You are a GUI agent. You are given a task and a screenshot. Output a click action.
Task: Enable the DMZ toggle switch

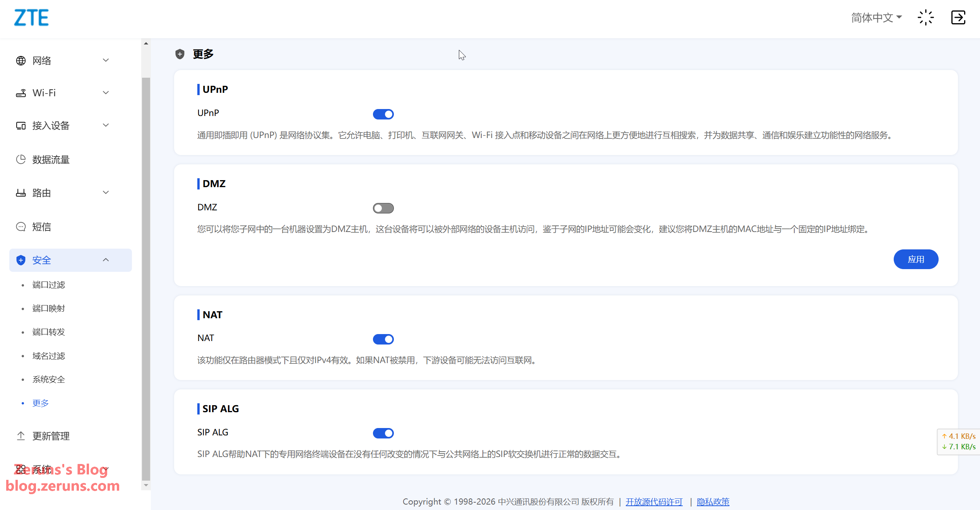383,208
